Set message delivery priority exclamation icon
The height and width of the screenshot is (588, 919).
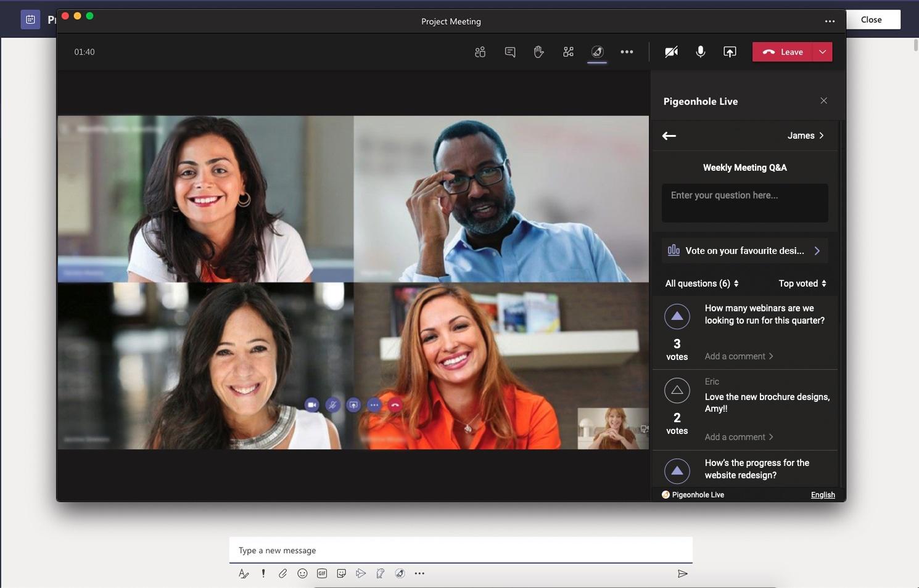tap(263, 574)
